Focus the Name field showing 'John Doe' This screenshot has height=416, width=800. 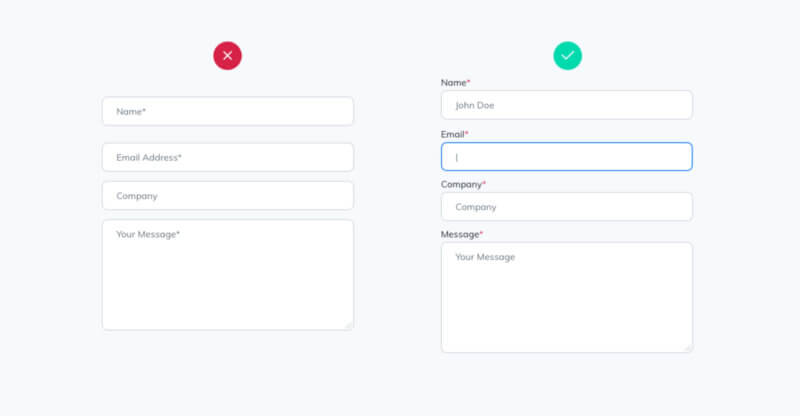click(567, 105)
